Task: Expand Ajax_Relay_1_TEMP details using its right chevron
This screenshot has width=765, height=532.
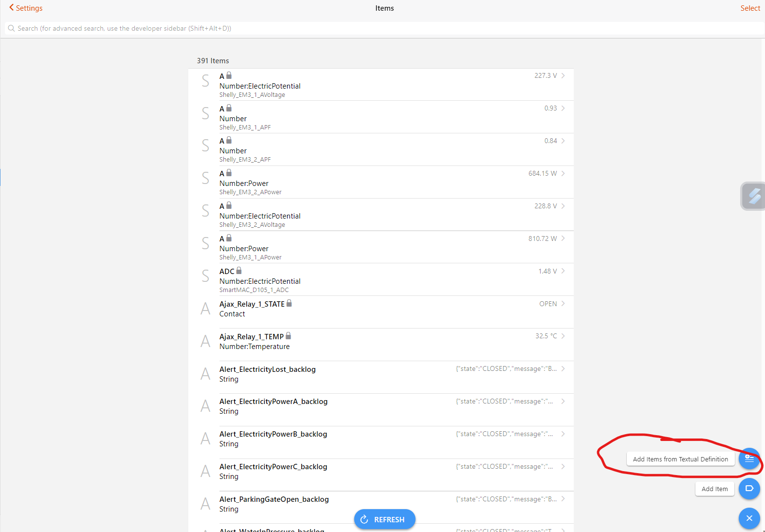Action: point(563,336)
